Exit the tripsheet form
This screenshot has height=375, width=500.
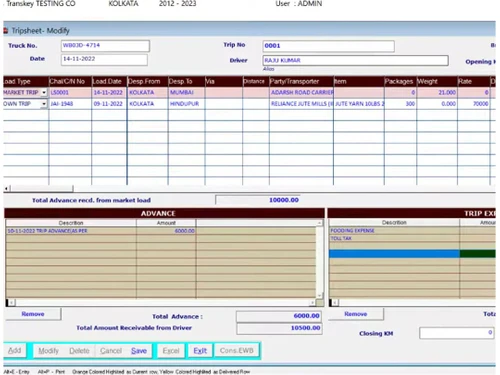(x=200, y=351)
